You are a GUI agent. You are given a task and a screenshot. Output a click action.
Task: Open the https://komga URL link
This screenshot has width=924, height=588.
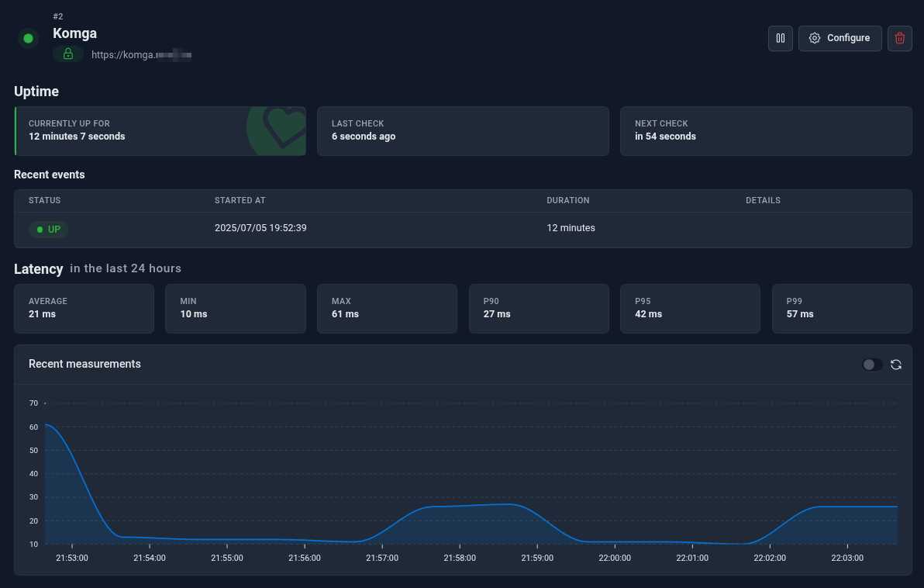pos(141,55)
